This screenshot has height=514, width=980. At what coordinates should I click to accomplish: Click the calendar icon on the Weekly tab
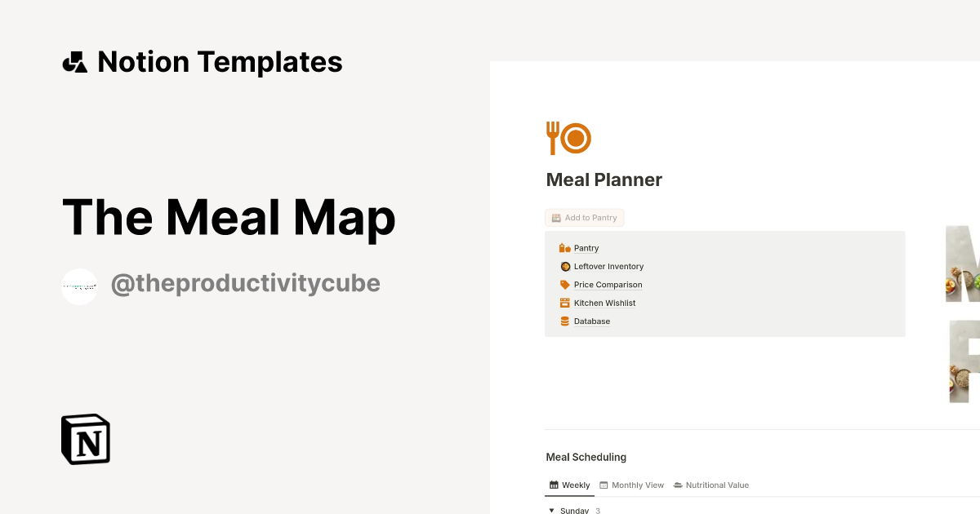(x=553, y=485)
